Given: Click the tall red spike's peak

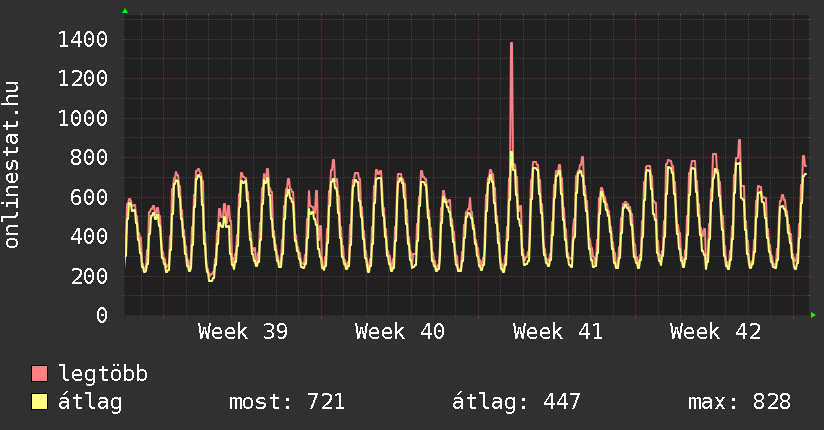Looking at the screenshot, I should (511, 44).
